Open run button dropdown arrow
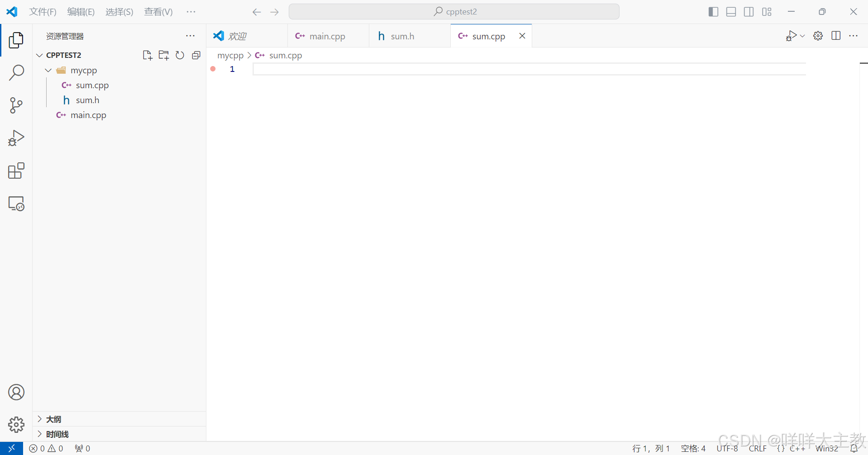Image resolution: width=868 pixels, height=455 pixels. [x=802, y=36]
